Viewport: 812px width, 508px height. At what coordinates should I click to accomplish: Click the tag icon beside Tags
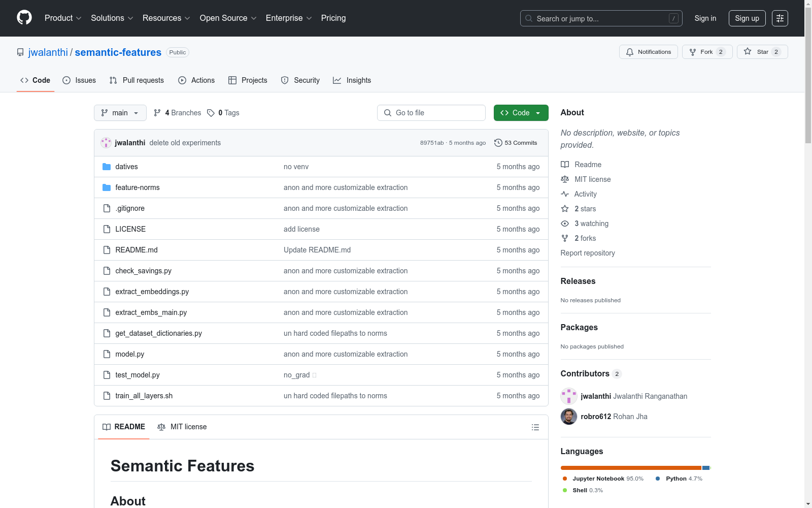pyautogui.click(x=211, y=113)
